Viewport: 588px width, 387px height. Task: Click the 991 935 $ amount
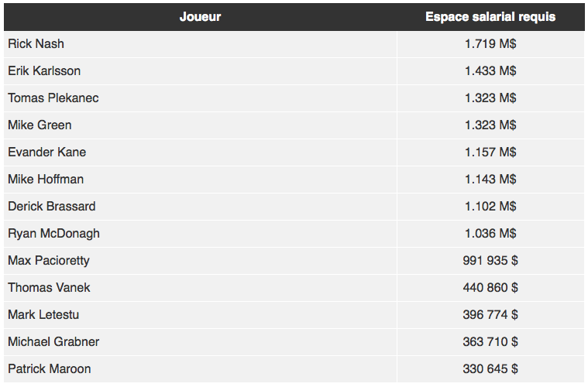click(490, 261)
